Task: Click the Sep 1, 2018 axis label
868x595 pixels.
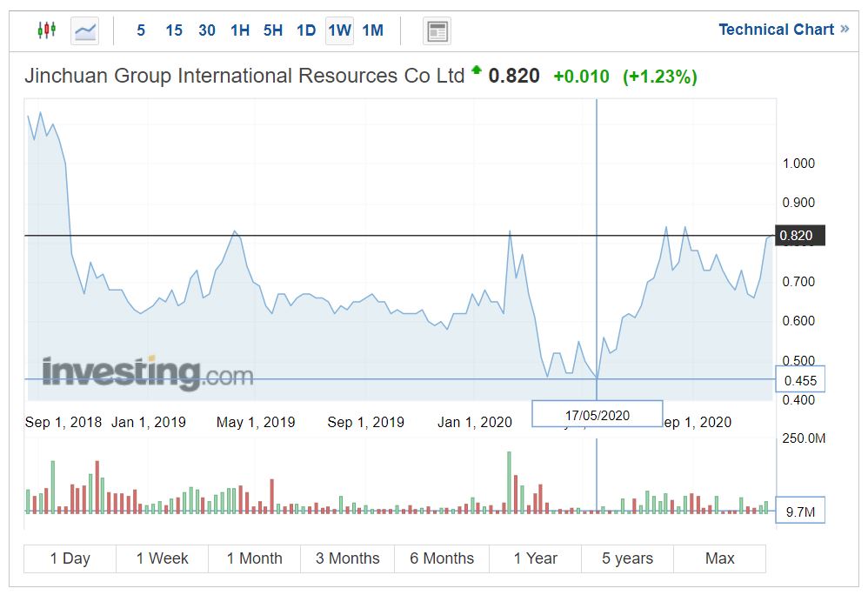Action: tap(63, 422)
